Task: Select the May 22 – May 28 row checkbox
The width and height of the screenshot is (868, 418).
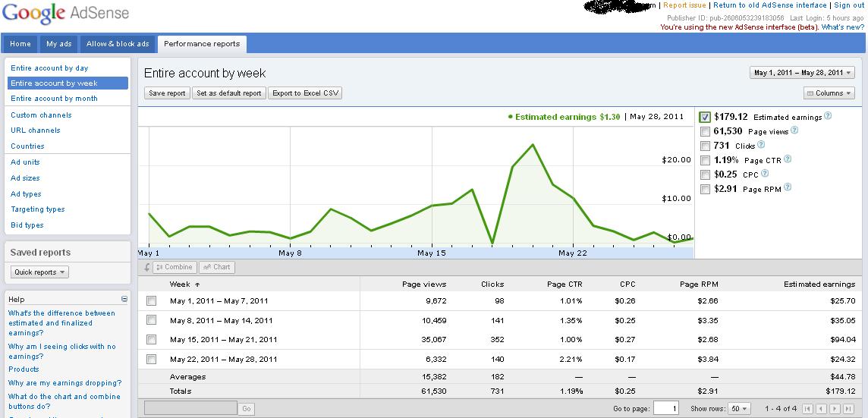Action: (152, 360)
